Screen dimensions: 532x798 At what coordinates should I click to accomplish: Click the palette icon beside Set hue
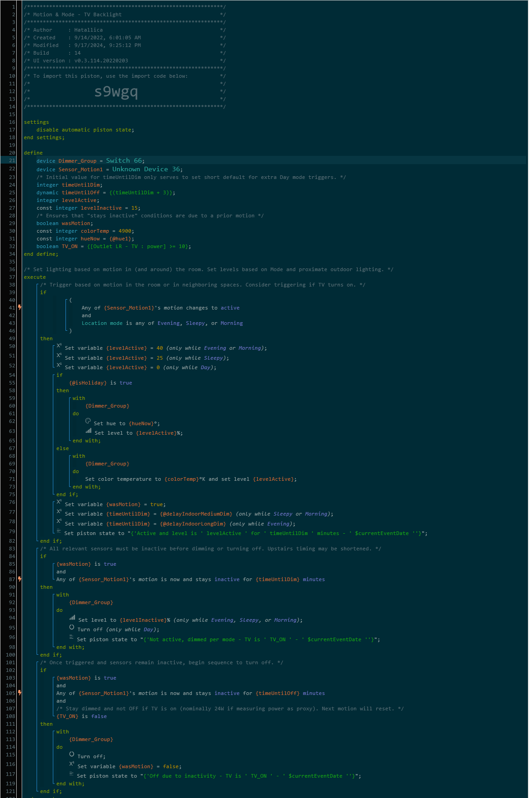point(88,421)
